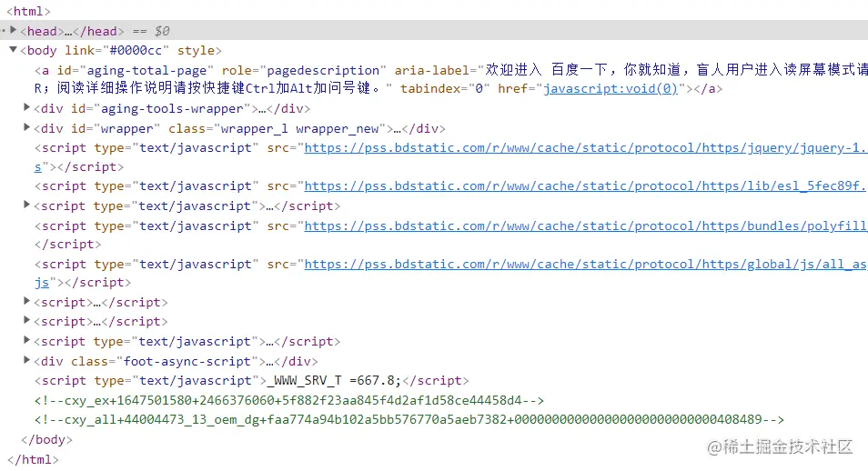
Task: Select the head element row
Action: tap(434, 31)
